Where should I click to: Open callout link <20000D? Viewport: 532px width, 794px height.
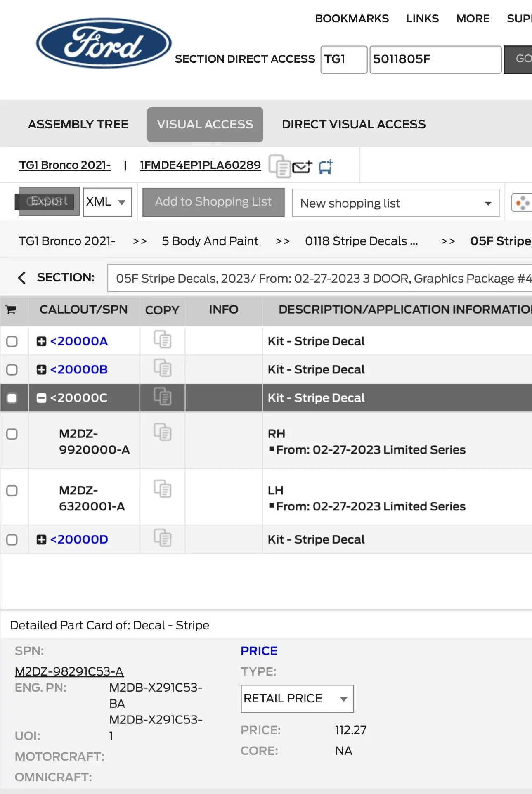[79, 539]
